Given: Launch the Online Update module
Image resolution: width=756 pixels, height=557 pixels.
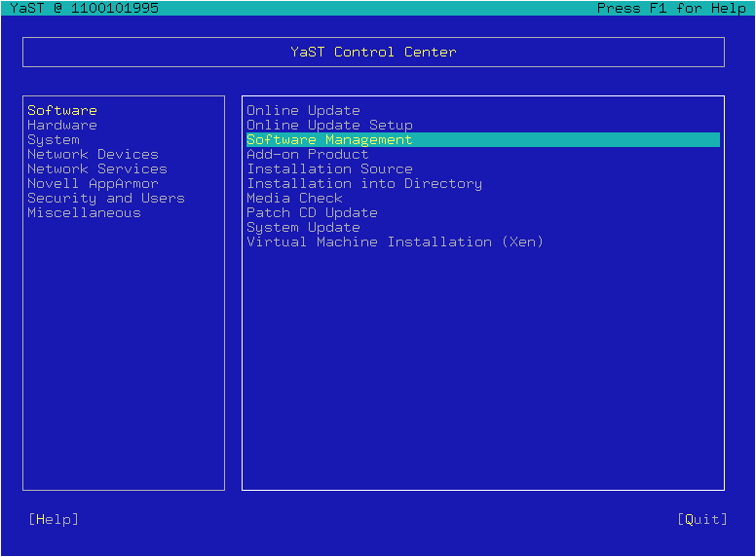Looking at the screenshot, I should [x=303, y=110].
